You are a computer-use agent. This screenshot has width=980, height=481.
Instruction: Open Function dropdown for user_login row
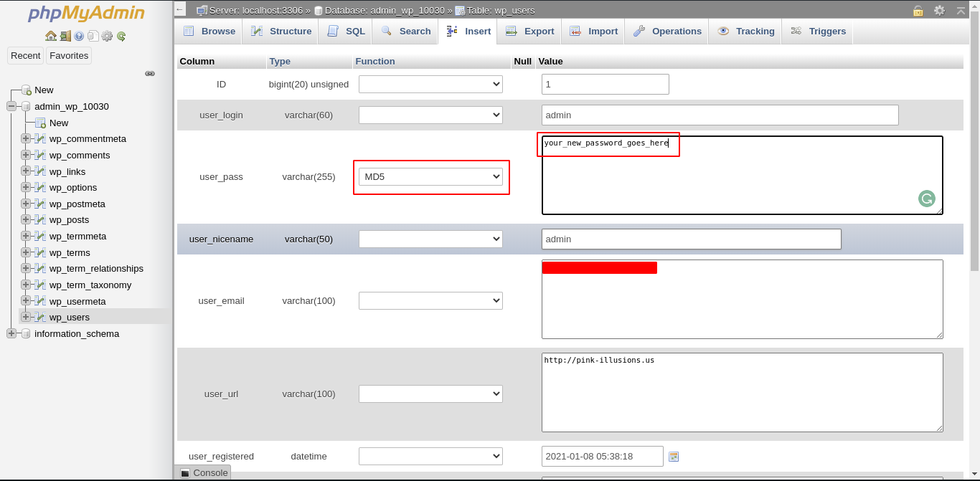point(430,115)
